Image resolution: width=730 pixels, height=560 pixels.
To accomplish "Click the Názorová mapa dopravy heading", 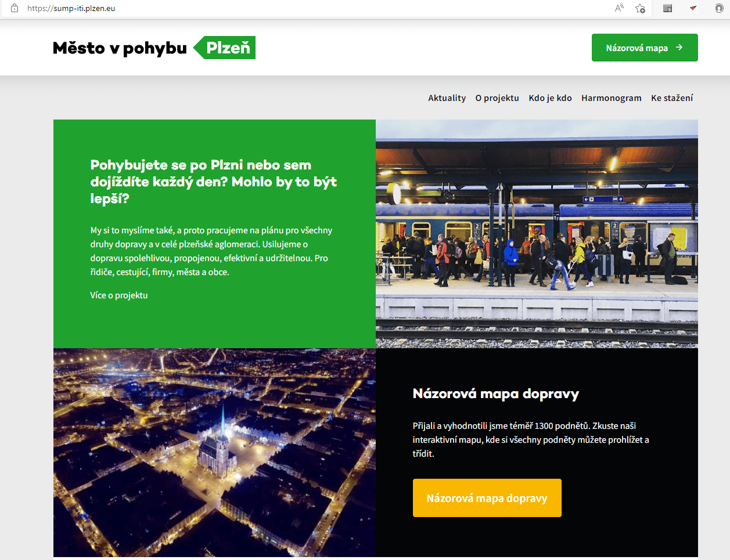I will (x=495, y=394).
